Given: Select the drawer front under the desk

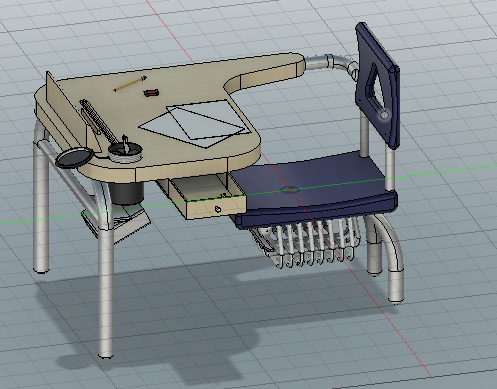Looking at the screenshot, I should (217, 207).
